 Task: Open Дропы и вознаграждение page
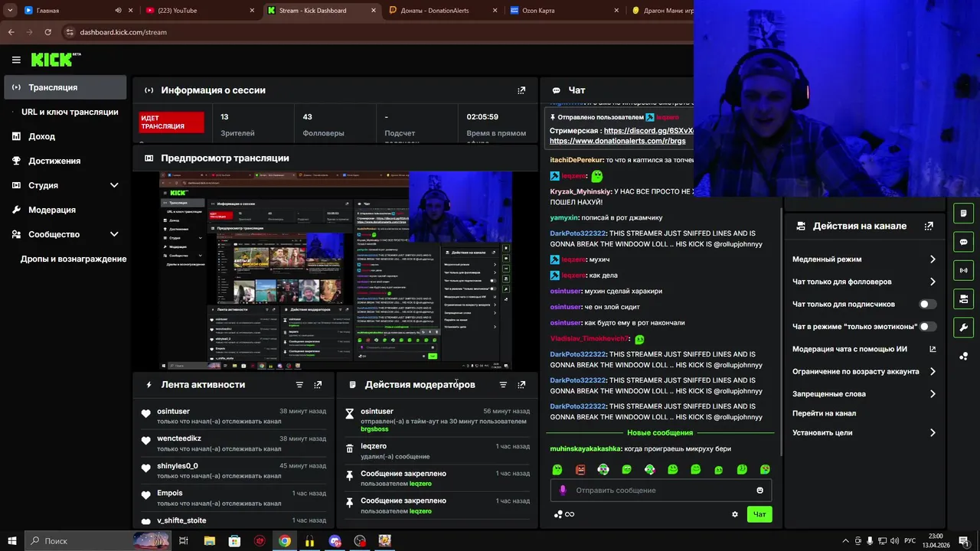click(73, 259)
